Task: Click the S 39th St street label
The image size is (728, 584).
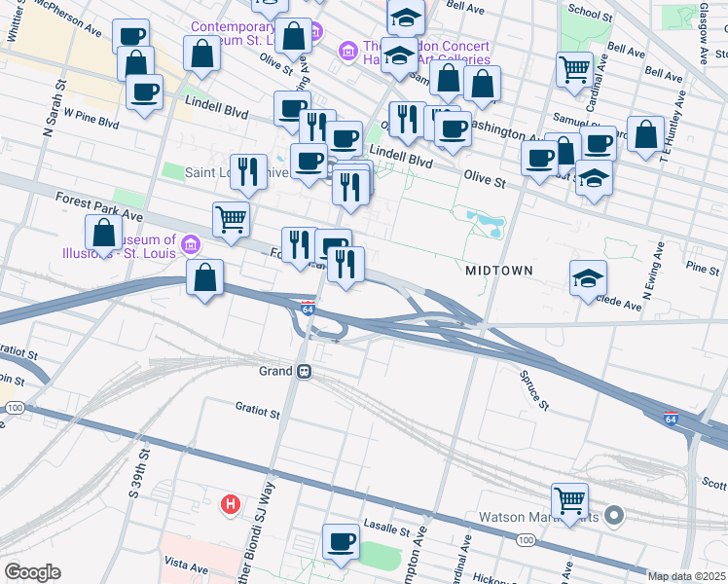Action: click(x=139, y=473)
